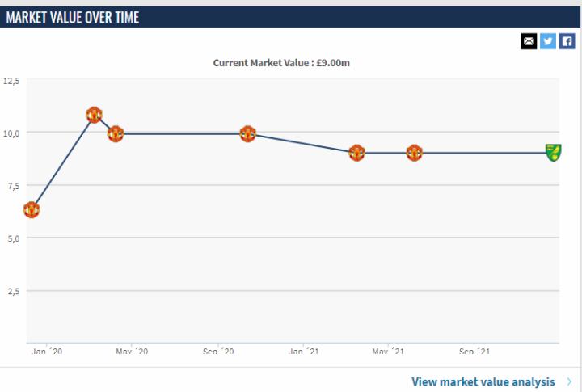Screen dimensions: 582x392
Task: Select the crest marker between Jan '21 and May '21
Action: click(x=356, y=153)
